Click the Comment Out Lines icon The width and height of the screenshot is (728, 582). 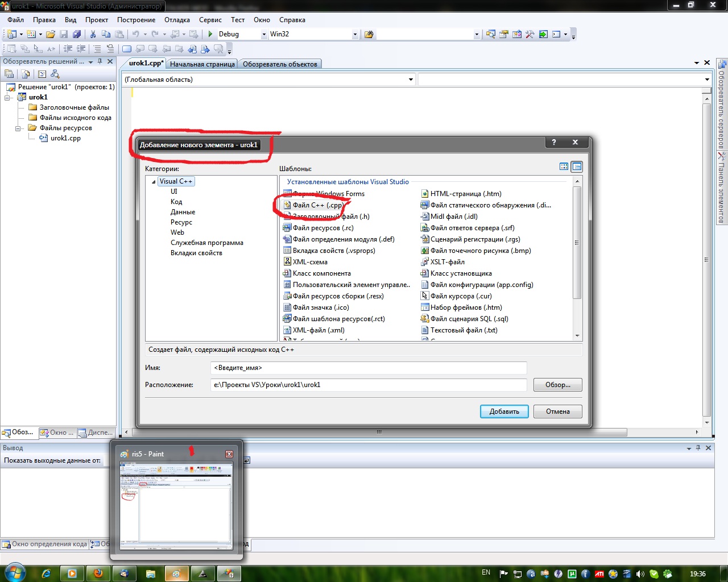97,49
